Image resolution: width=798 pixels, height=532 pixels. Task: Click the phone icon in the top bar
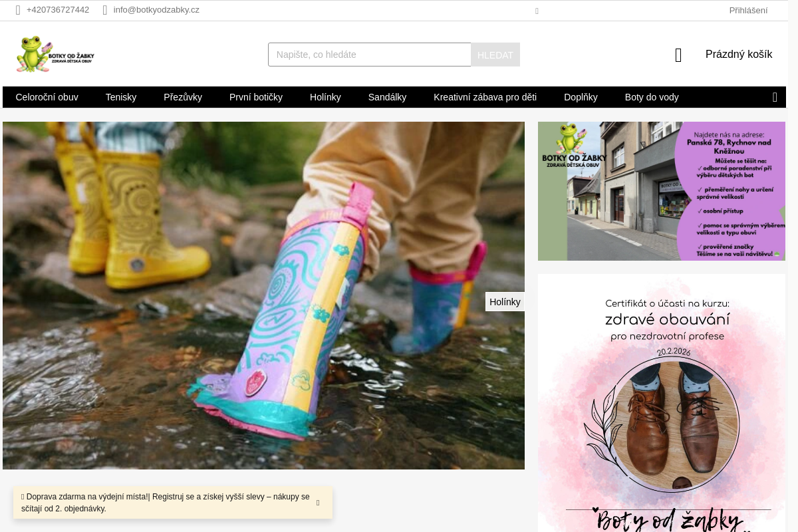[x=19, y=10]
